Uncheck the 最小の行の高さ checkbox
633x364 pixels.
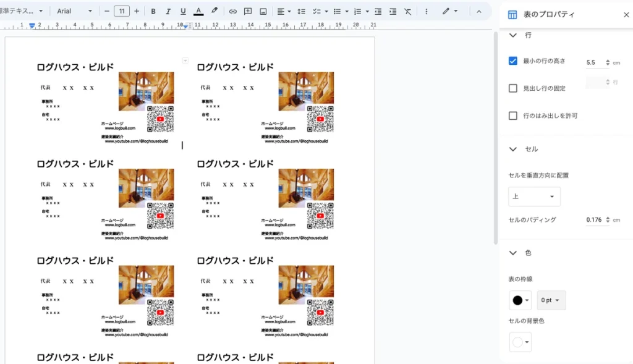(512, 61)
